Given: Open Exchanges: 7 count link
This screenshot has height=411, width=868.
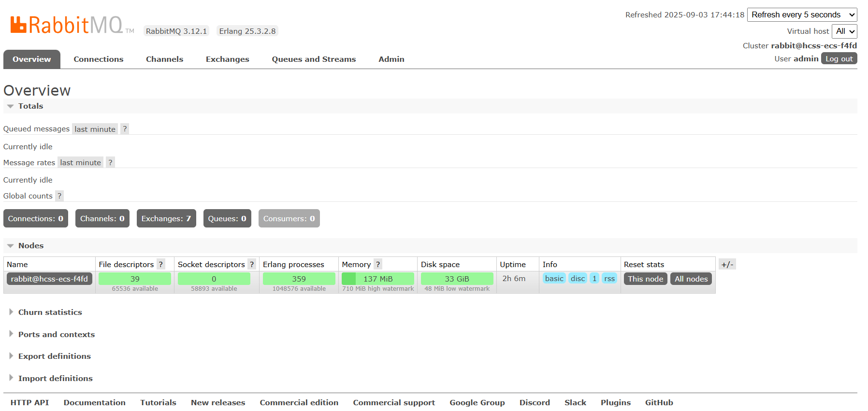Looking at the screenshot, I should pyautogui.click(x=166, y=218).
